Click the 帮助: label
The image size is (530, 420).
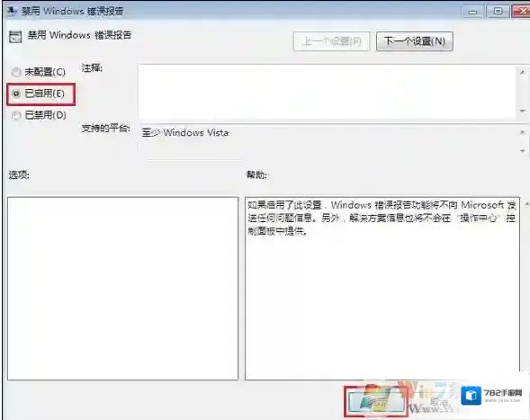click(256, 174)
